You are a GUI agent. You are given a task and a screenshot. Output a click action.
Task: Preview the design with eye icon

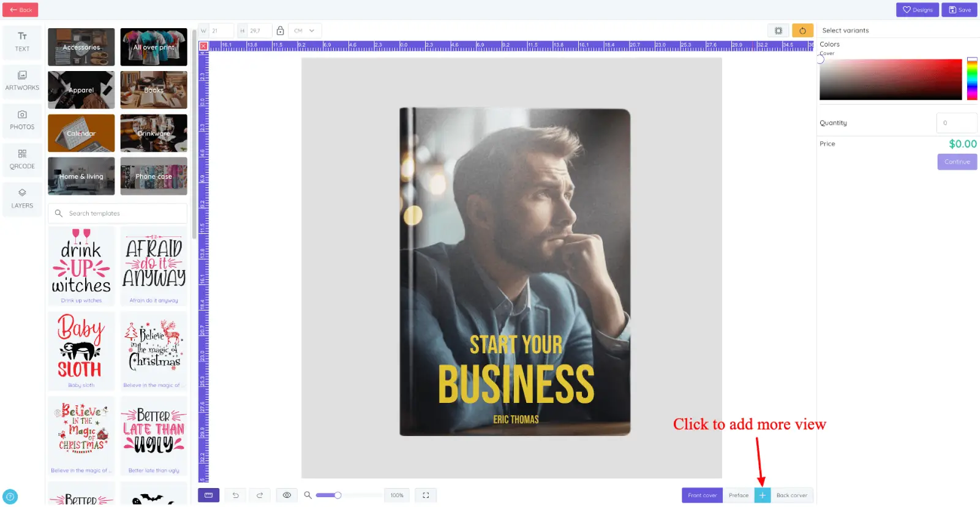pyautogui.click(x=287, y=495)
